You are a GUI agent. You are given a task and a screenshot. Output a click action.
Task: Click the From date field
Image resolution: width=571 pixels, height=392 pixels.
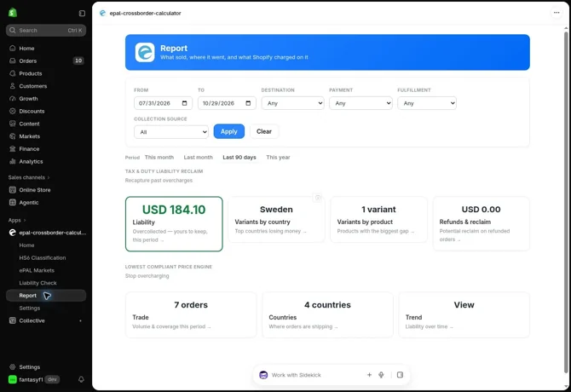[x=163, y=103]
